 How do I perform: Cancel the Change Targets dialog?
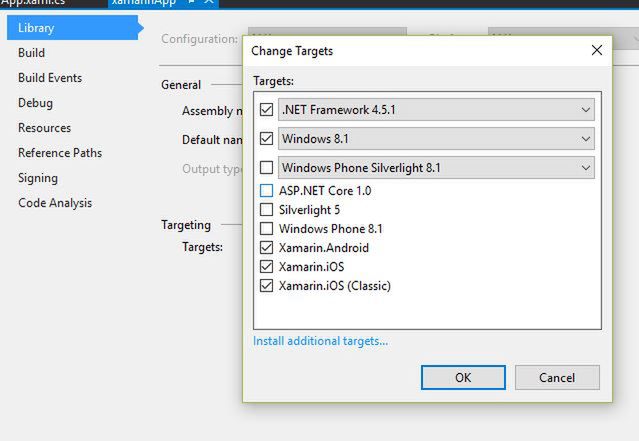click(x=557, y=377)
